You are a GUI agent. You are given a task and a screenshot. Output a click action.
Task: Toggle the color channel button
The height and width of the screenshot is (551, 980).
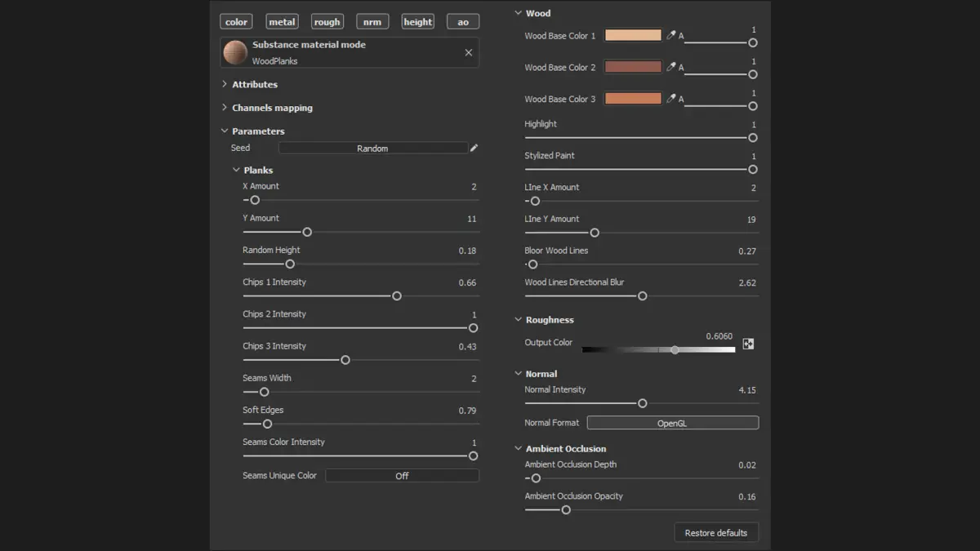coord(236,22)
